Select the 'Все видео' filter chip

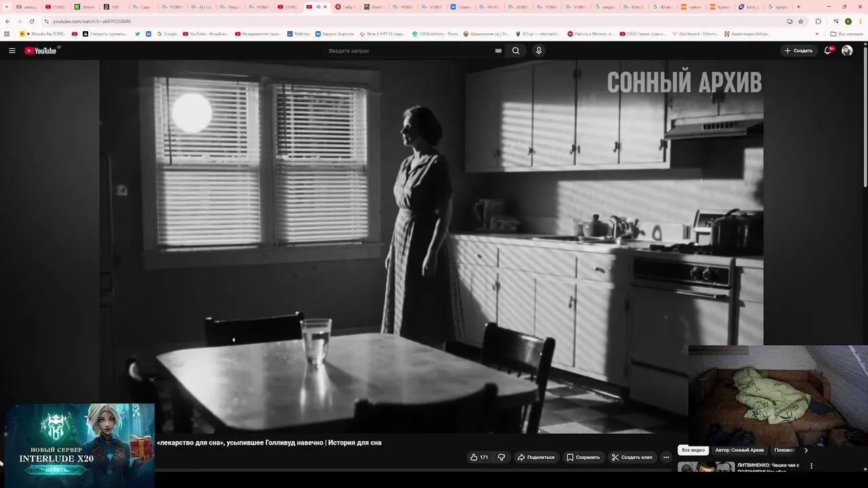693,450
